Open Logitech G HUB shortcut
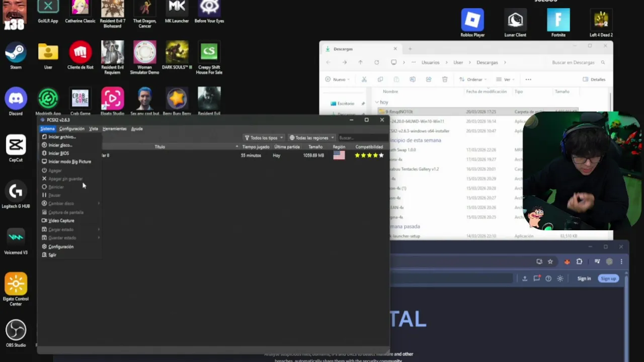The height and width of the screenshot is (362, 644). coord(16,195)
